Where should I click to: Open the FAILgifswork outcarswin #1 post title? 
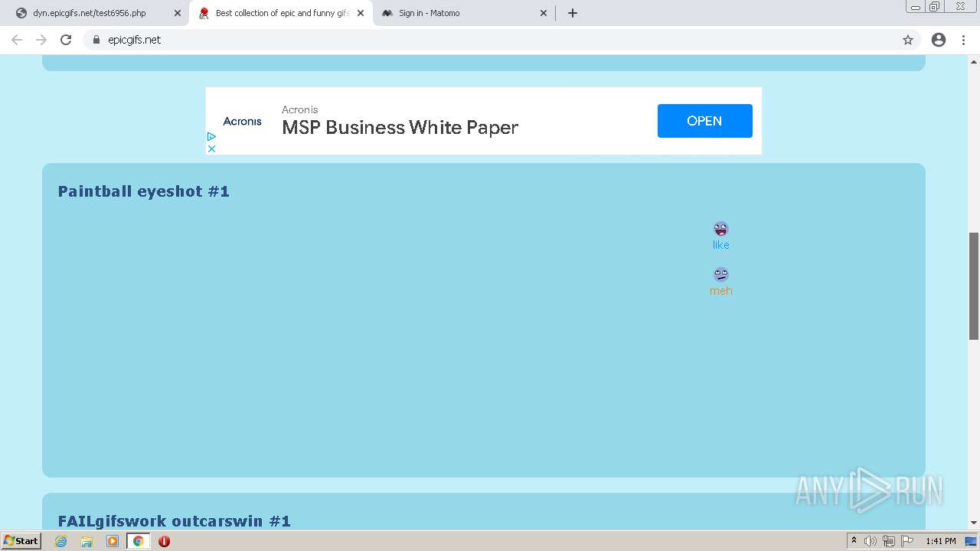[175, 521]
